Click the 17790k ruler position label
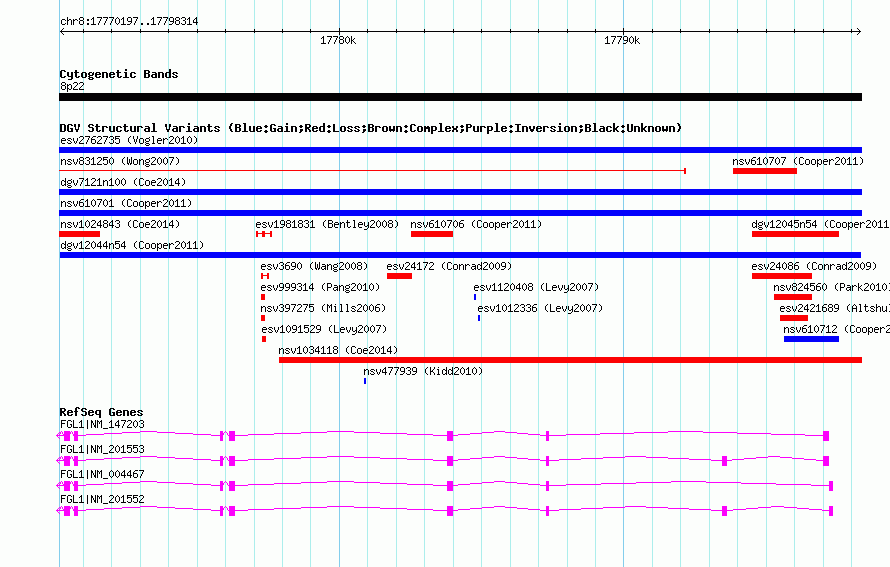 point(622,40)
